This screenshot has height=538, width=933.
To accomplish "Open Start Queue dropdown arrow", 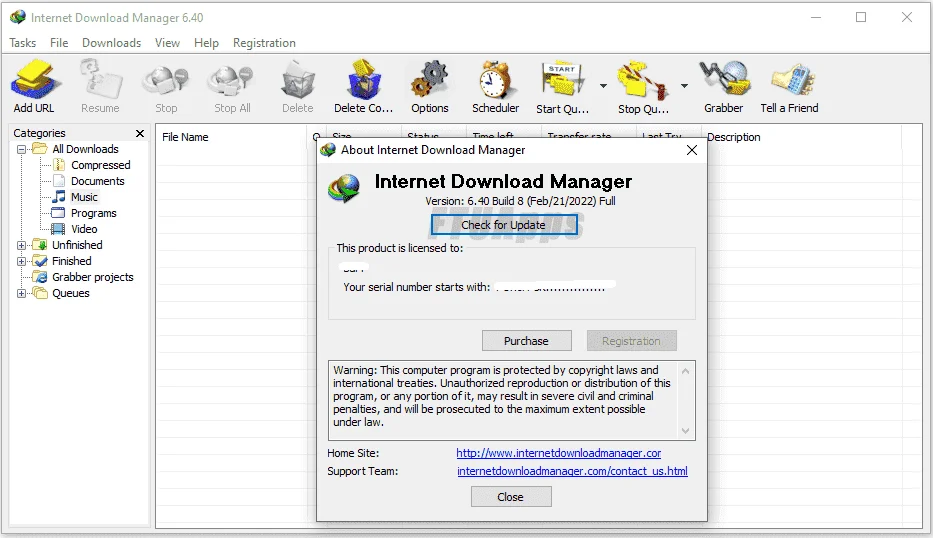I will pos(603,86).
